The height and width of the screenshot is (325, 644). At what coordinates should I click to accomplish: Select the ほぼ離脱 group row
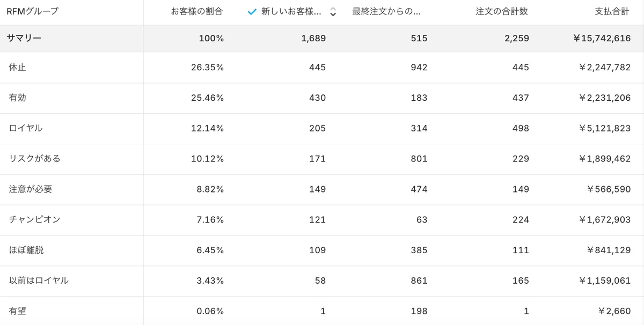coord(26,250)
